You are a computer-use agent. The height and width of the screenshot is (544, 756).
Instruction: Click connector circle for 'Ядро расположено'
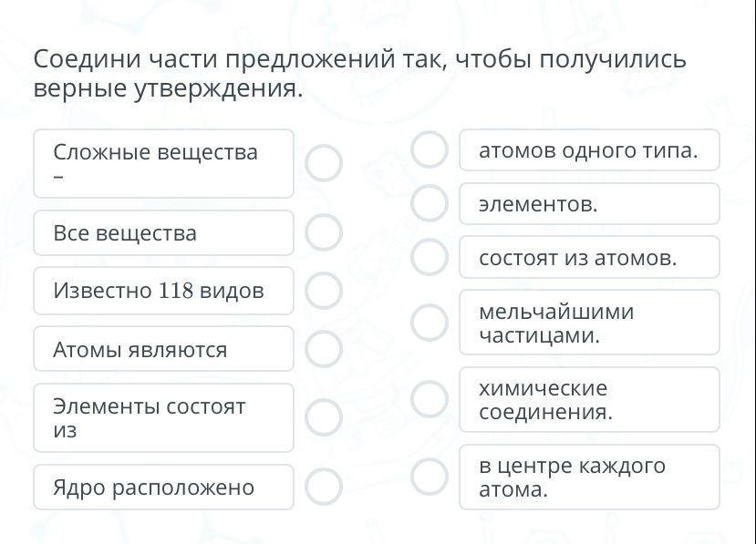[324, 487]
